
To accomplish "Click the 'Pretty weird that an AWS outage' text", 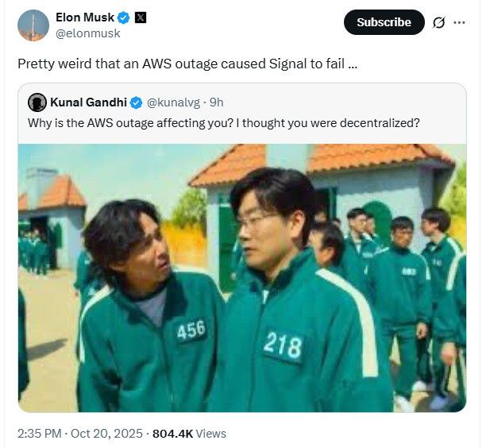I will [x=187, y=64].
